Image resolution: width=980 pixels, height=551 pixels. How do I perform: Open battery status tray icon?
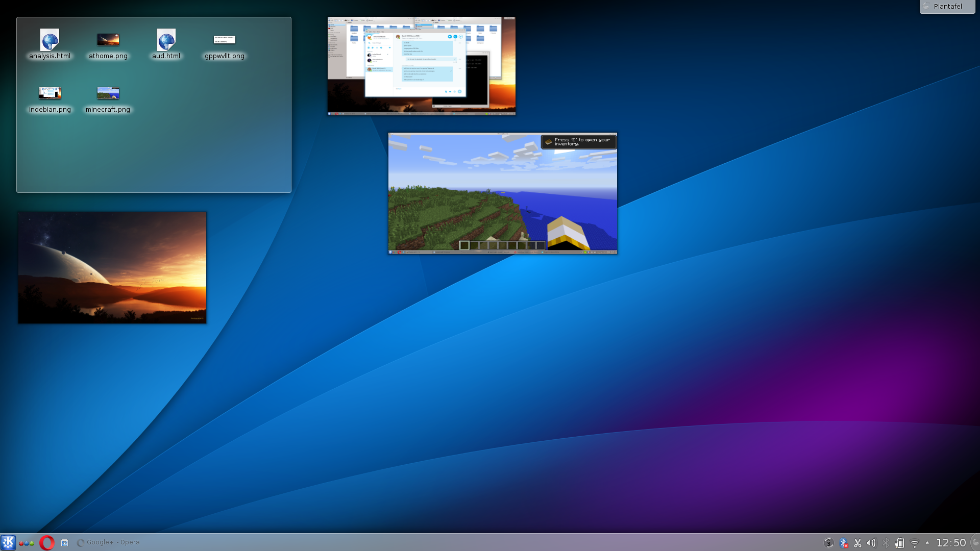pos(899,543)
